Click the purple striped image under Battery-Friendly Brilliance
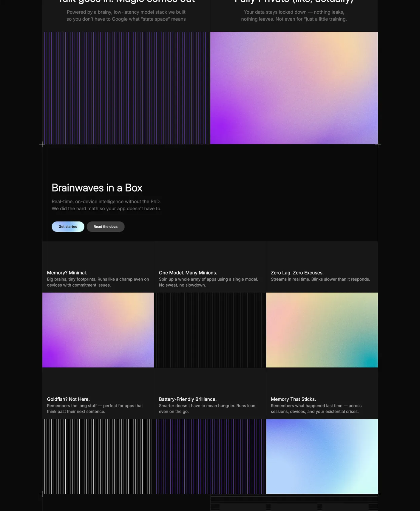Viewport: 420px width, 511px height. (210, 456)
